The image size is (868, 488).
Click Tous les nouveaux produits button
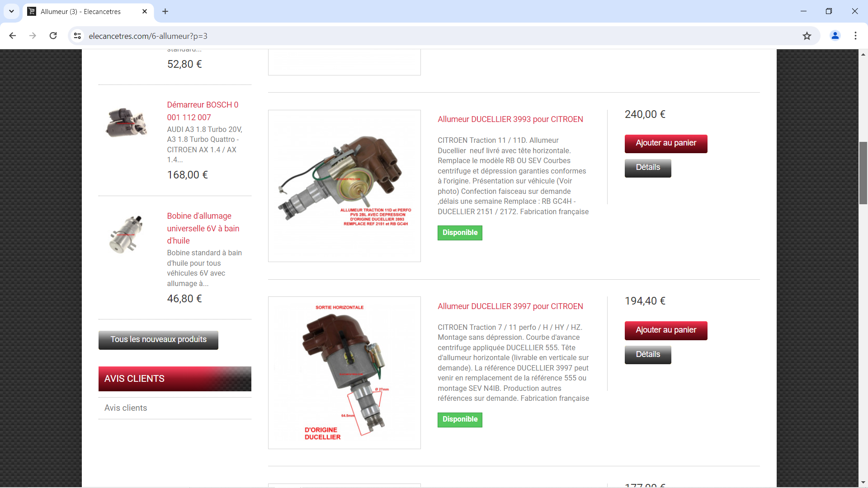click(x=158, y=340)
